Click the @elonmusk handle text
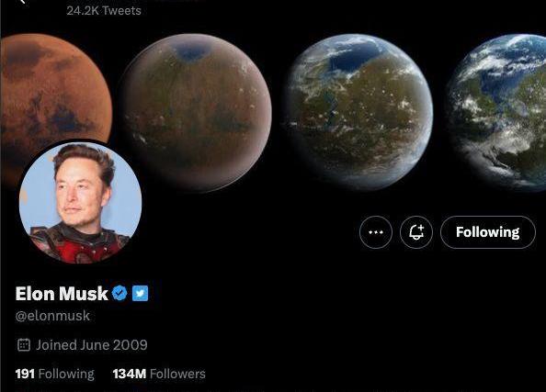Viewport: 546px width, 392px height. (x=52, y=316)
